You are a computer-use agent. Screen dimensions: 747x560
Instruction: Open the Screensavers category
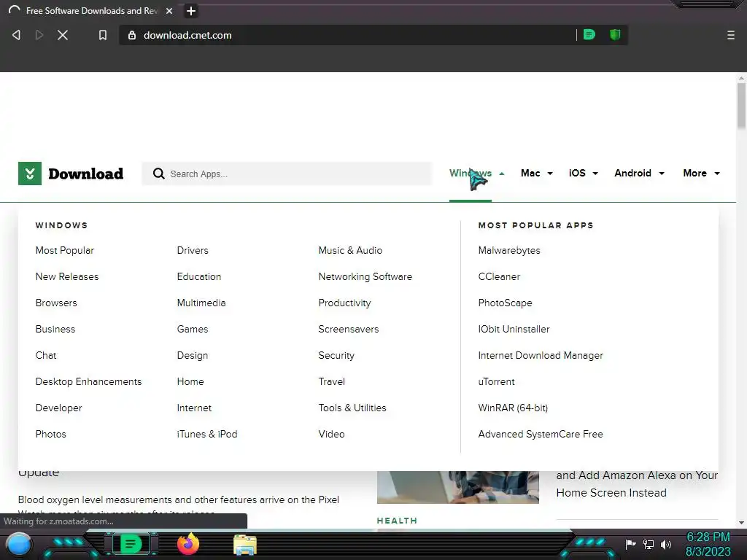(x=348, y=329)
